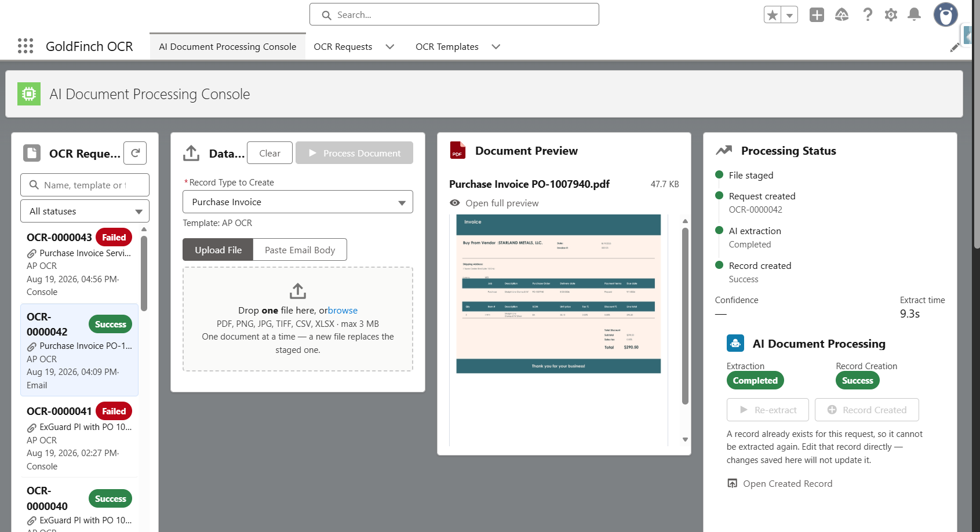The height and width of the screenshot is (532, 980).
Task: Click the preview scroll up arrow
Action: (x=685, y=221)
